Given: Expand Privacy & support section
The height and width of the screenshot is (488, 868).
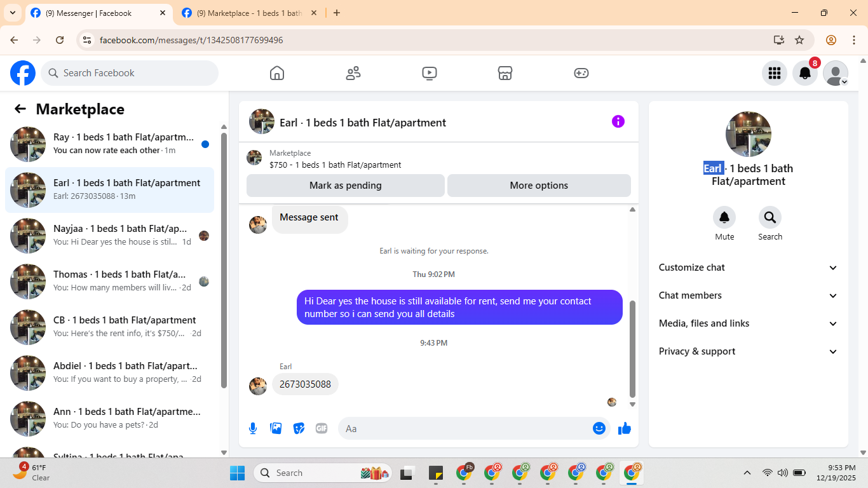Looking at the screenshot, I should tap(749, 351).
